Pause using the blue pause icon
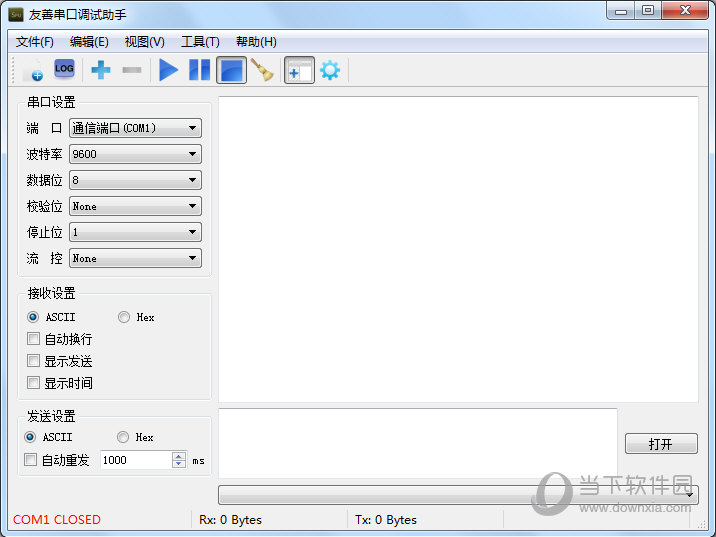The height and width of the screenshot is (537, 716). click(x=200, y=70)
